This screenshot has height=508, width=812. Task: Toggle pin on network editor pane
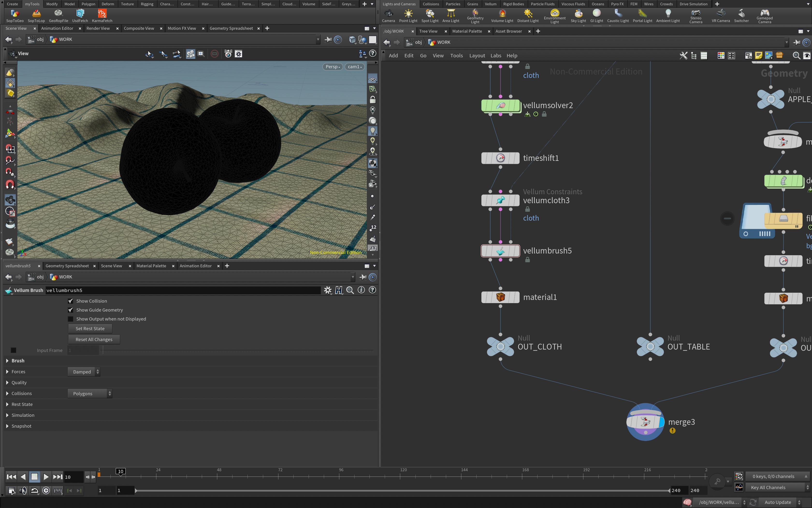pyautogui.click(x=796, y=42)
